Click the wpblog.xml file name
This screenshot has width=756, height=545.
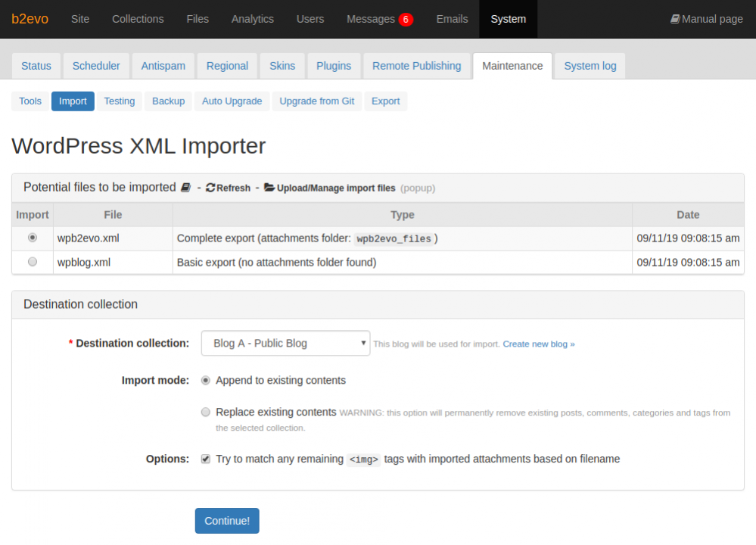(84, 263)
